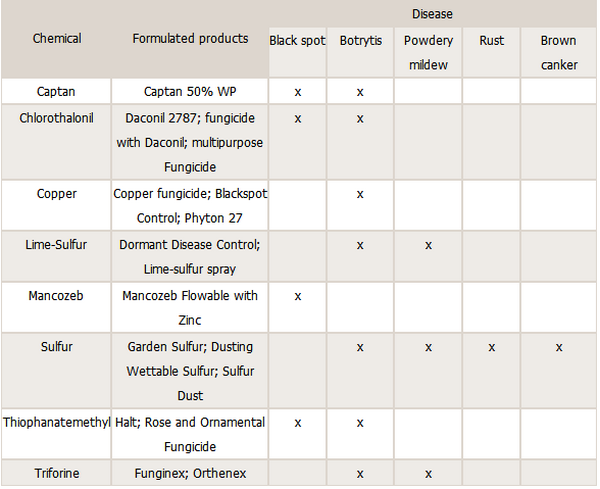
Task: Click the Powdery mildew column header
Action: tap(428, 52)
